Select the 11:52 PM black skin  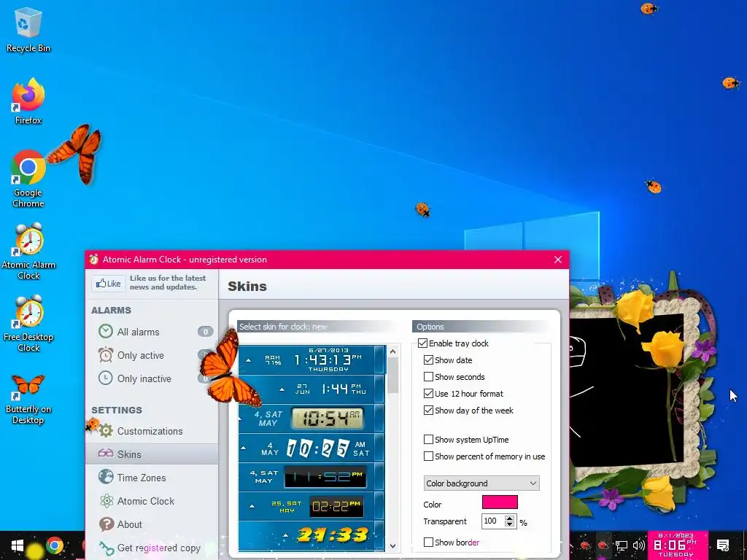pos(311,477)
